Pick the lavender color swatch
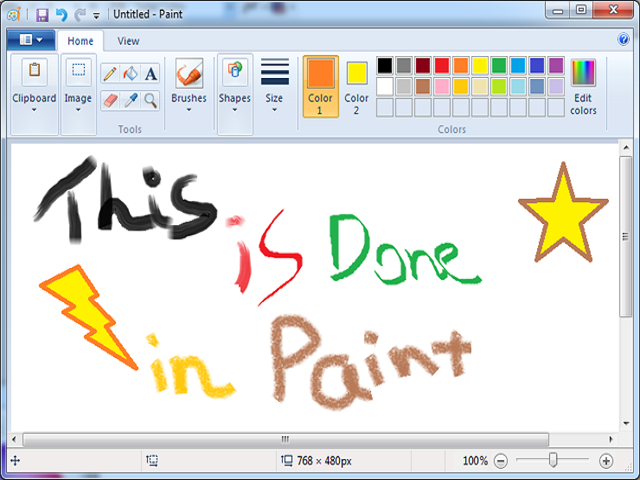Image resolution: width=640 pixels, height=480 pixels. [x=556, y=87]
